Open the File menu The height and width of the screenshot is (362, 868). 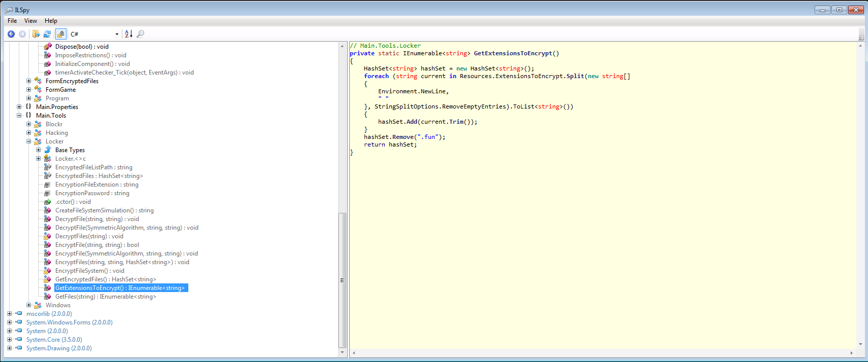point(12,21)
